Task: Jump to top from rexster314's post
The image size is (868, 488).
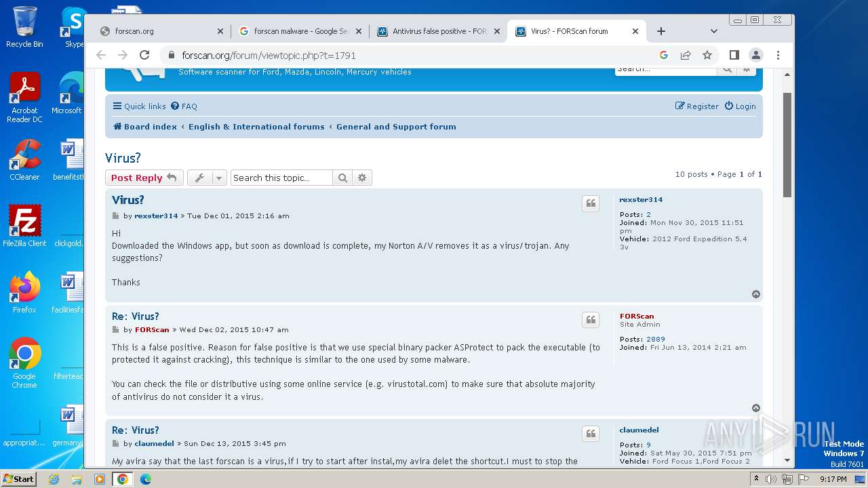Action: coord(756,294)
